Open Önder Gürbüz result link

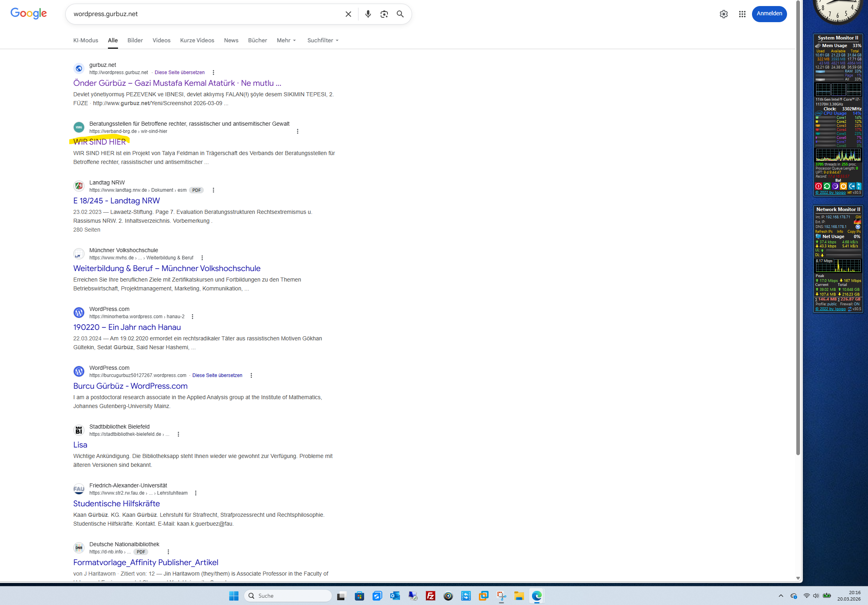coord(177,83)
